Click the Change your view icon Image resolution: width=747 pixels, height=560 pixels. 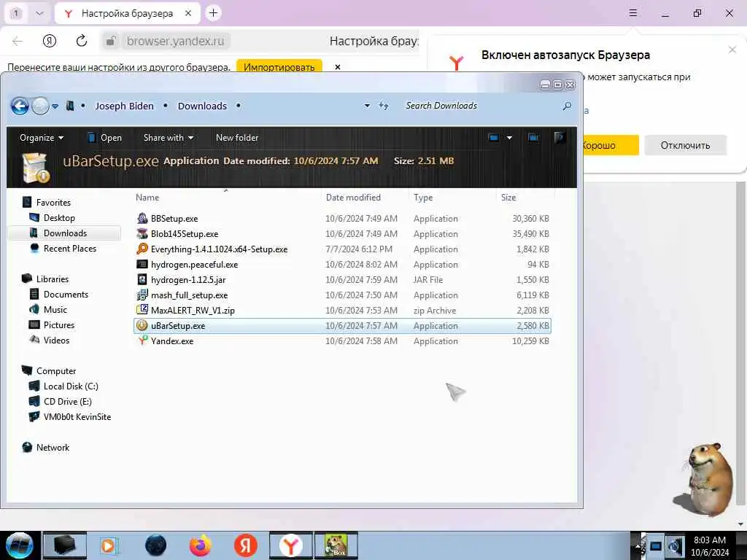click(493, 138)
